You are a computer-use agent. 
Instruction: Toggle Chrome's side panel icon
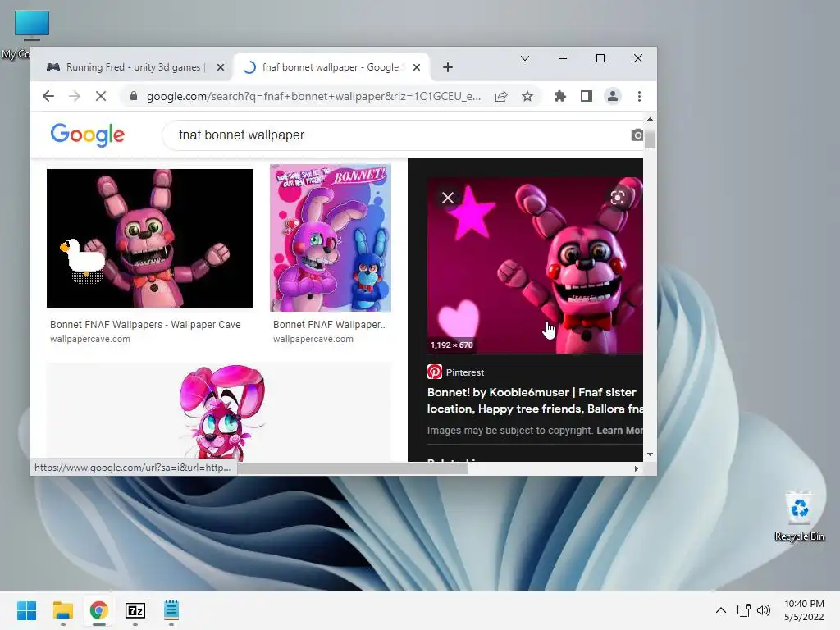586,97
